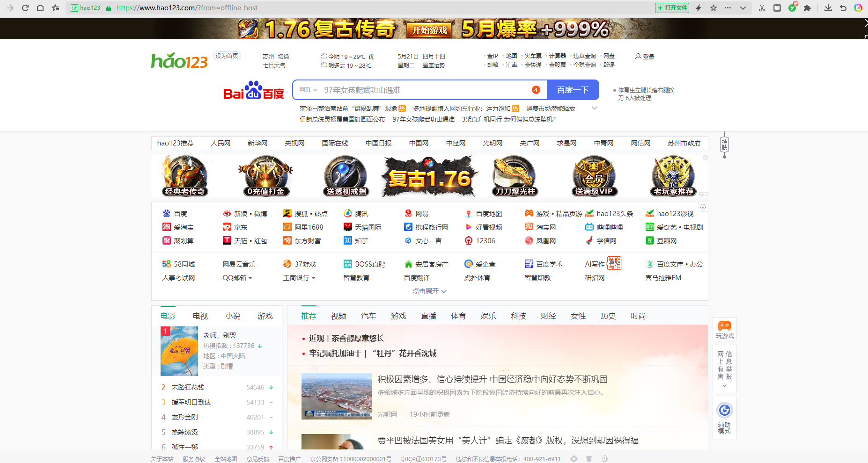Open 老师，别哭 movie poster thumbnail
The height and width of the screenshot is (463, 868).
(179, 351)
